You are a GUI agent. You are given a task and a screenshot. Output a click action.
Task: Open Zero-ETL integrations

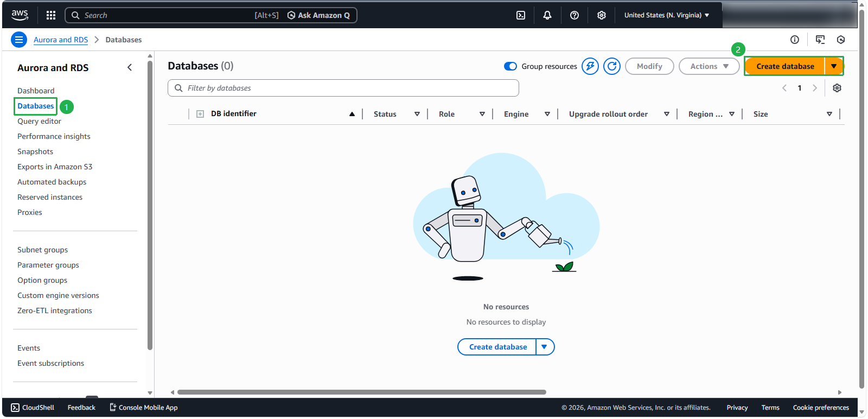click(x=55, y=310)
